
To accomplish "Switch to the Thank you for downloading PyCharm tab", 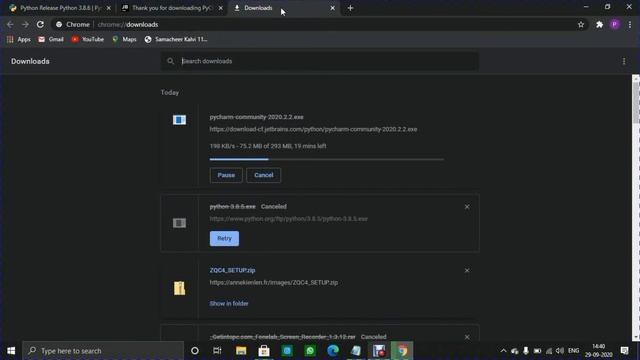I will point(171,8).
